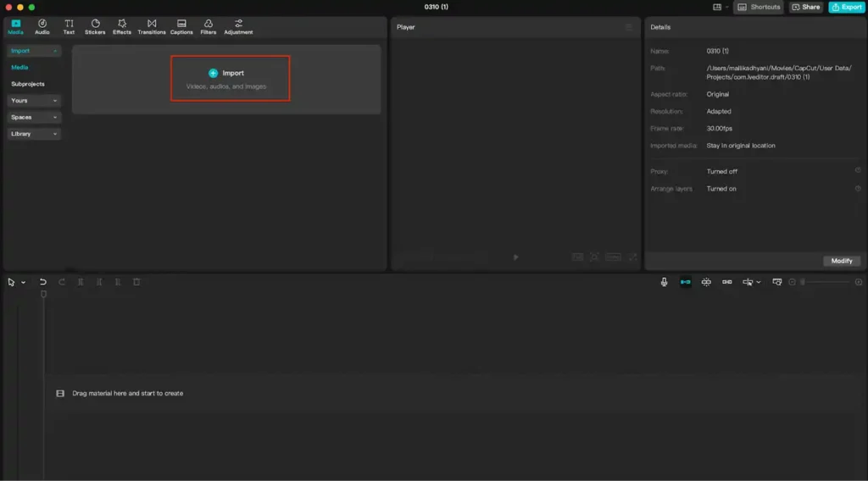Click the Audio icon in the top toolbar
The width and height of the screenshot is (868, 481).
(42, 26)
